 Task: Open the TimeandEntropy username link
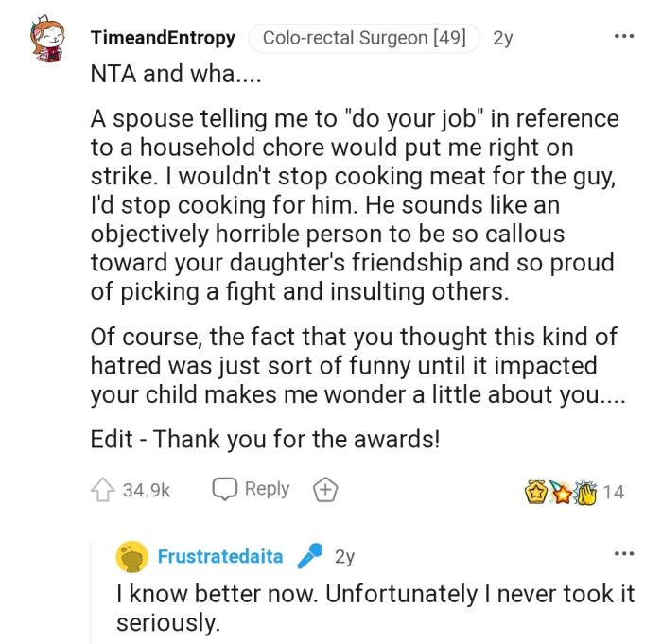[163, 38]
